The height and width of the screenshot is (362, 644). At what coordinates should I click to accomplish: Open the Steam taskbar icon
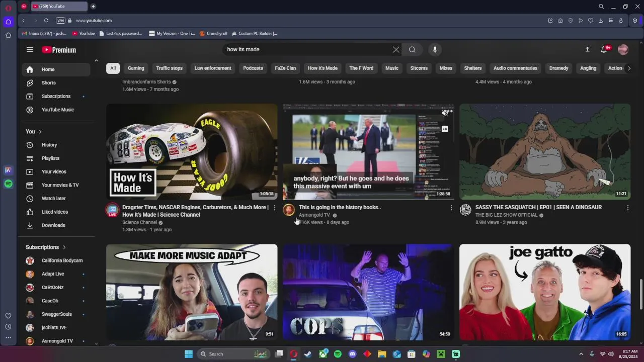point(308,354)
